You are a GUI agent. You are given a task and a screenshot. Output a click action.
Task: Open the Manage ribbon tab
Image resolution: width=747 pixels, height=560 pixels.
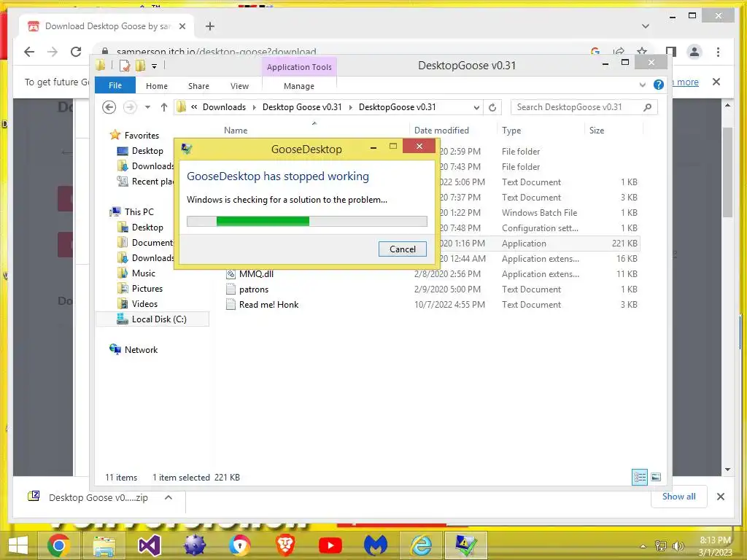point(298,86)
